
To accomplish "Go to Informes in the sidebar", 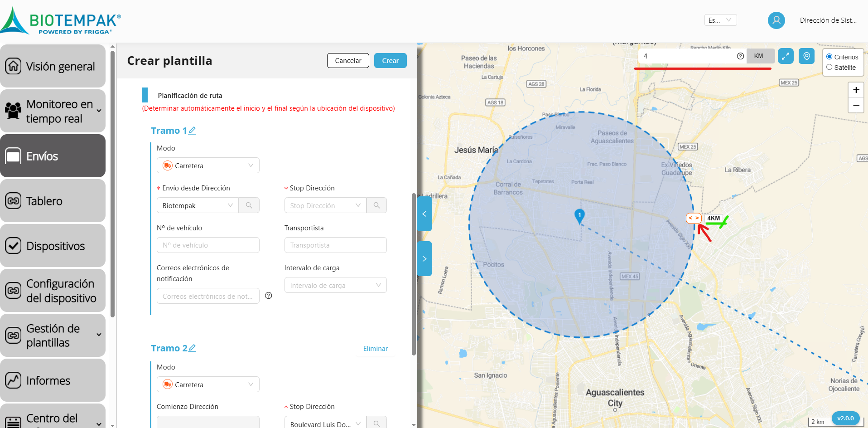I will point(53,380).
